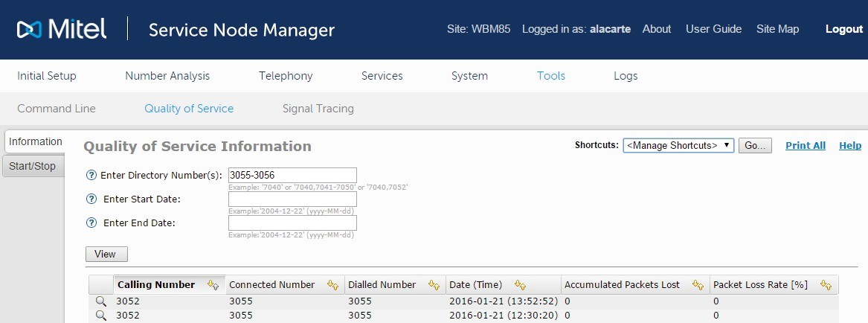The width and height of the screenshot is (868, 323).
Task: Select date cell 2016-01-21 (12:30:20)
Action: [x=504, y=316]
